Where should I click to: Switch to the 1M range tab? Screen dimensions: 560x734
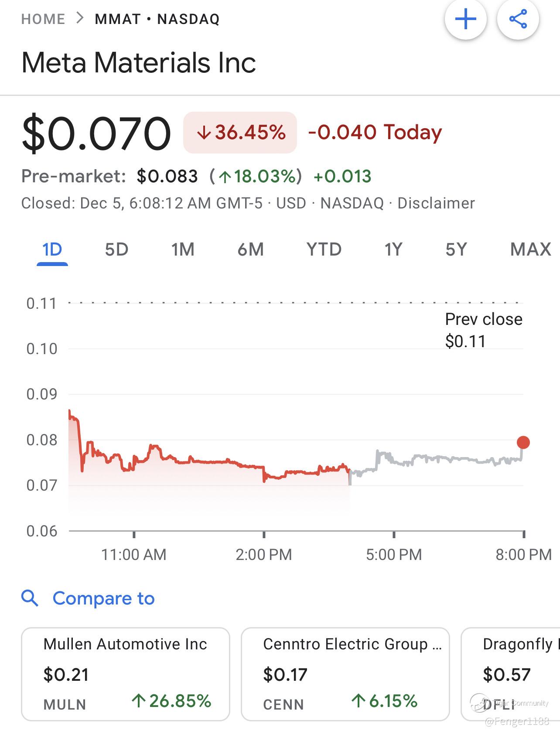coord(183,249)
